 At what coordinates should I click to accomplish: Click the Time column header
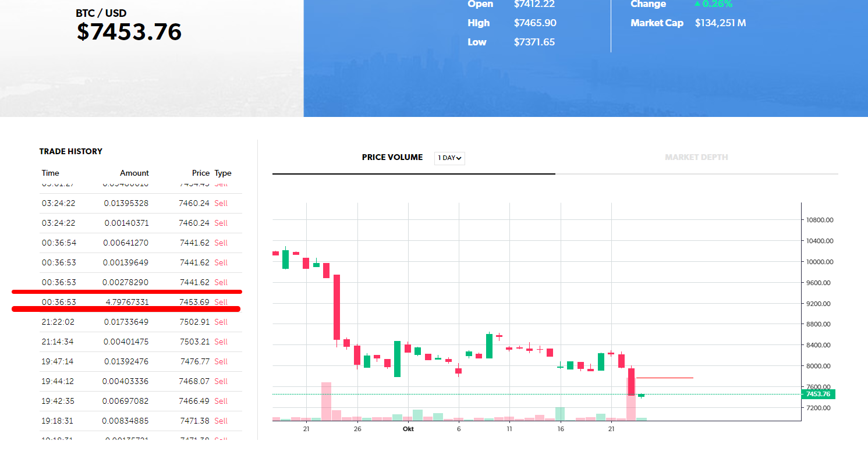pyautogui.click(x=51, y=173)
